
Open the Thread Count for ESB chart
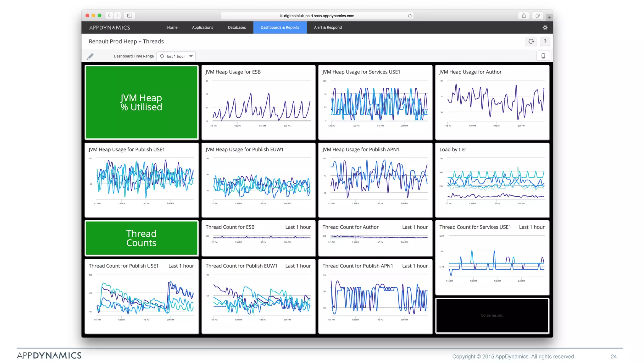pyautogui.click(x=258, y=238)
